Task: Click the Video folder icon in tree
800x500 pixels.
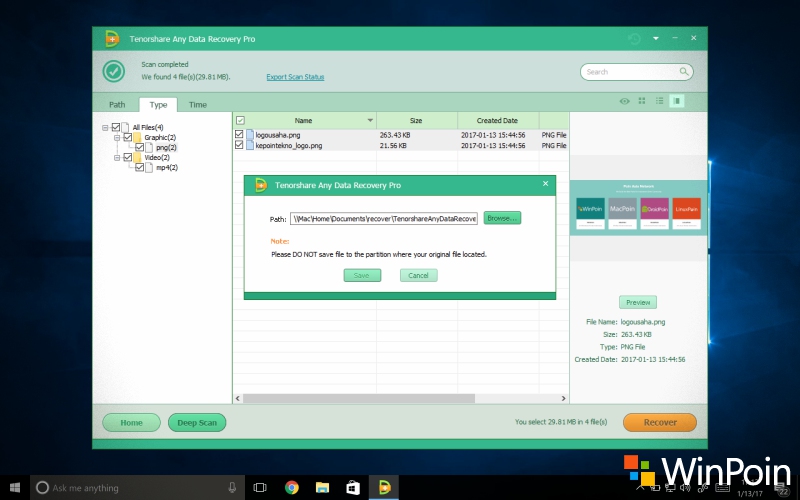Action: [137, 157]
